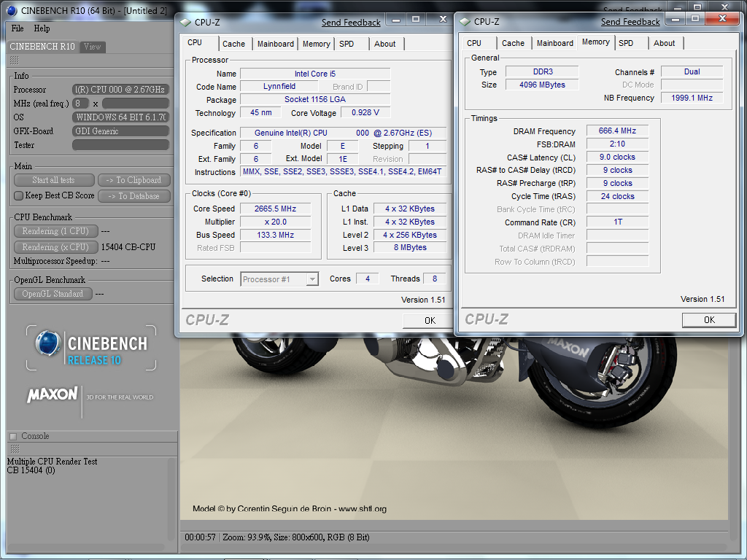Image resolution: width=747 pixels, height=560 pixels.
Task: Open the Help menu in Cinebench
Action: 42,28
